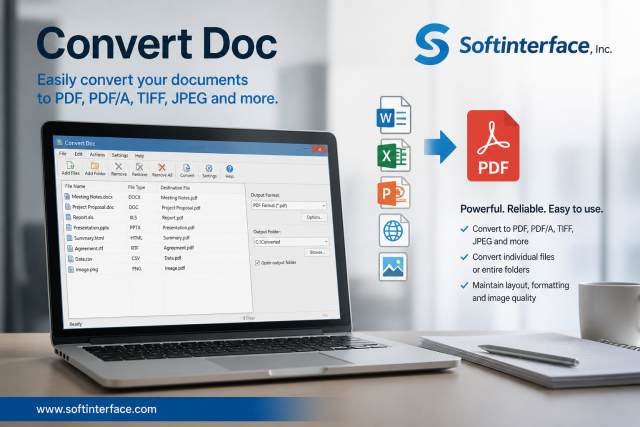Click the Options... button
Screen dimensions: 640x427
pyautogui.click(x=314, y=217)
